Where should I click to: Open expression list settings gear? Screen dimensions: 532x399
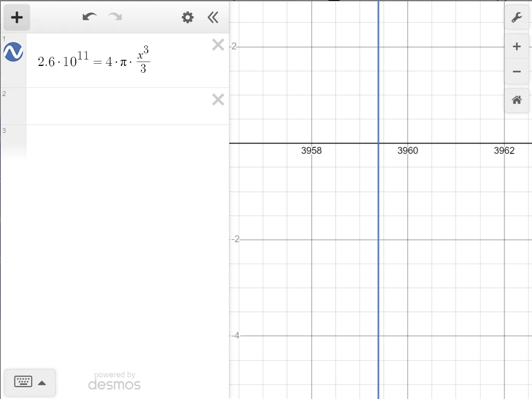[187, 17]
